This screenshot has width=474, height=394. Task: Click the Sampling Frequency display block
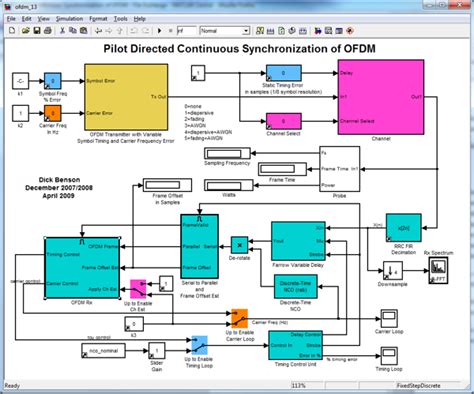(227, 153)
